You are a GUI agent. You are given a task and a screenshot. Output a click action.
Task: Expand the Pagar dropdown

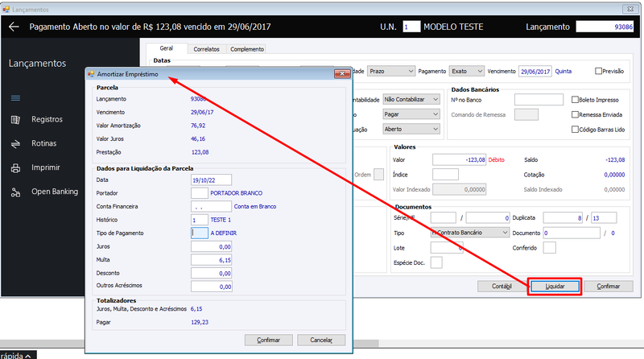pos(411,114)
